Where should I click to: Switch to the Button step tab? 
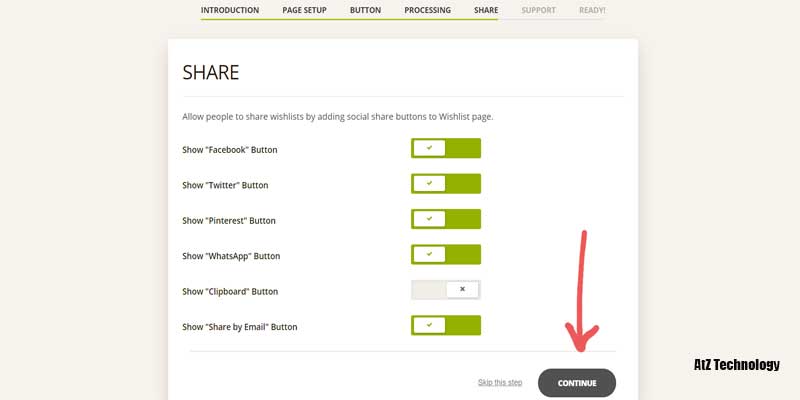click(365, 11)
